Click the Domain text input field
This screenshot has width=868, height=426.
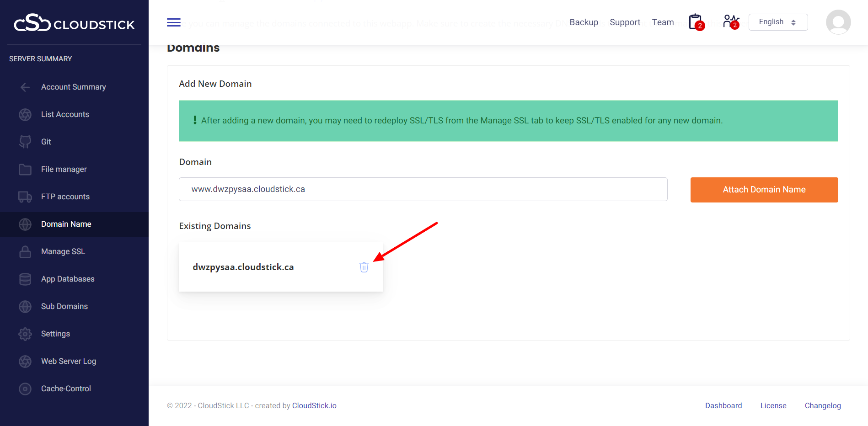pyautogui.click(x=423, y=189)
